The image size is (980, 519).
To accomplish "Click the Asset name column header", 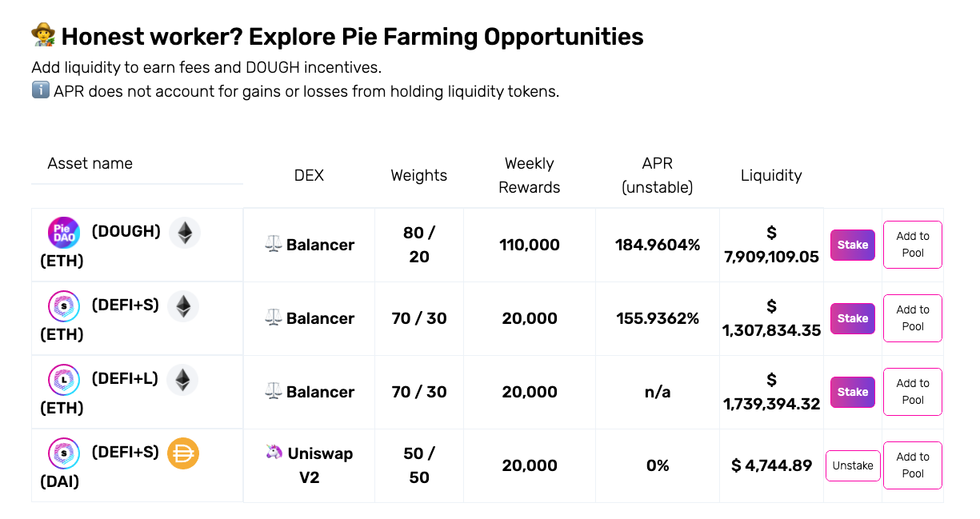I will [x=90, y=163].
